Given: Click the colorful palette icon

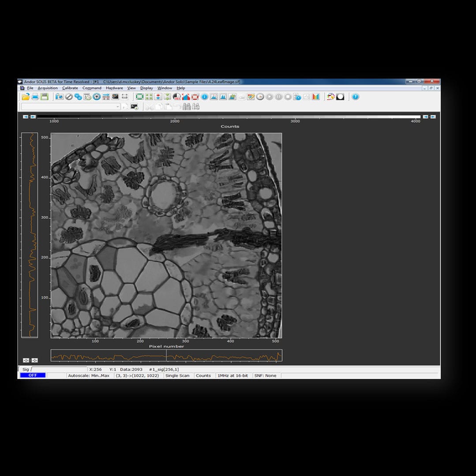Looking at the screenshot, I should point(330,97).
